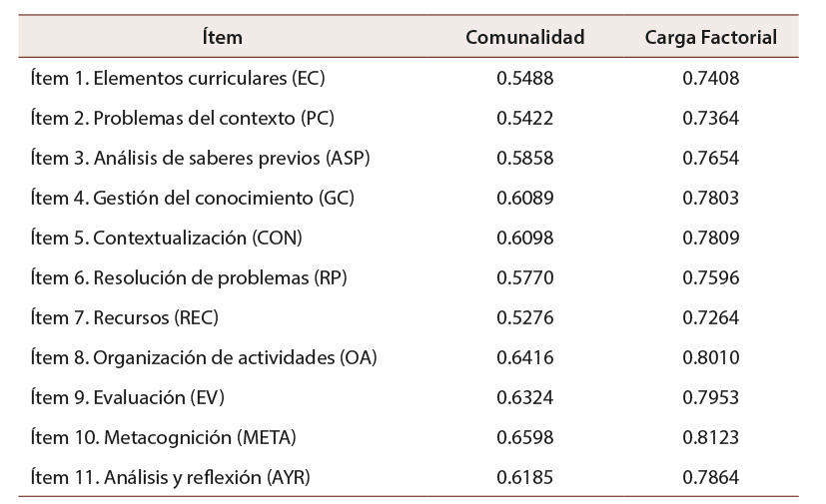Screen dimensions: 826x504
Task: Select the Ítem 2 Problemas del contexto label
Action: (x=182, y=118)
